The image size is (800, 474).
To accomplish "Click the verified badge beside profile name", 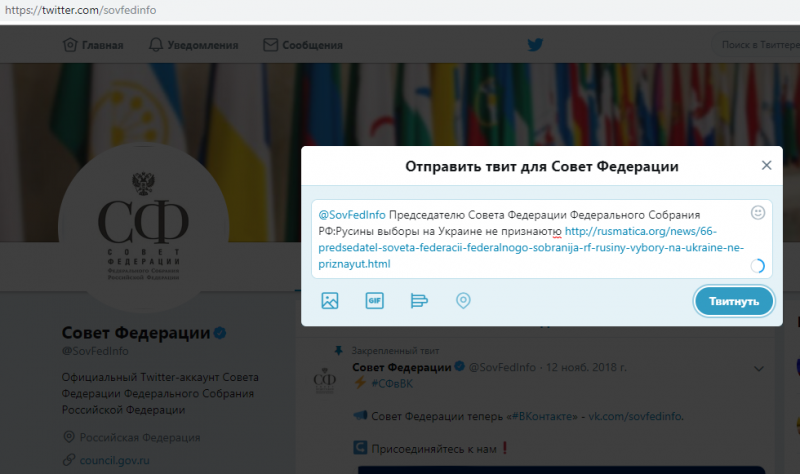I will click(220, 333).
